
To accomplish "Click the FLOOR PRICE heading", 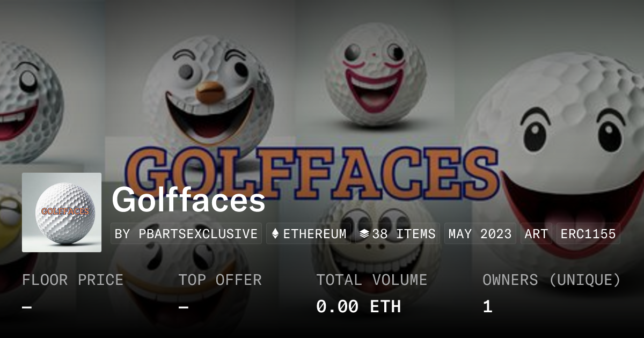I will [x=72, y=280].
